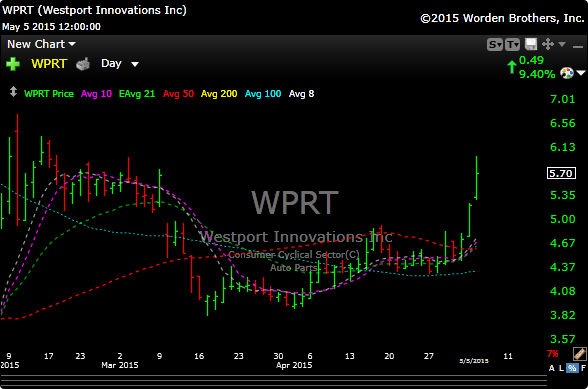The height and width of the screenshot is (389, 588).
Task: Click the 3.57 price scale label
Action: (x=562, y=339)
